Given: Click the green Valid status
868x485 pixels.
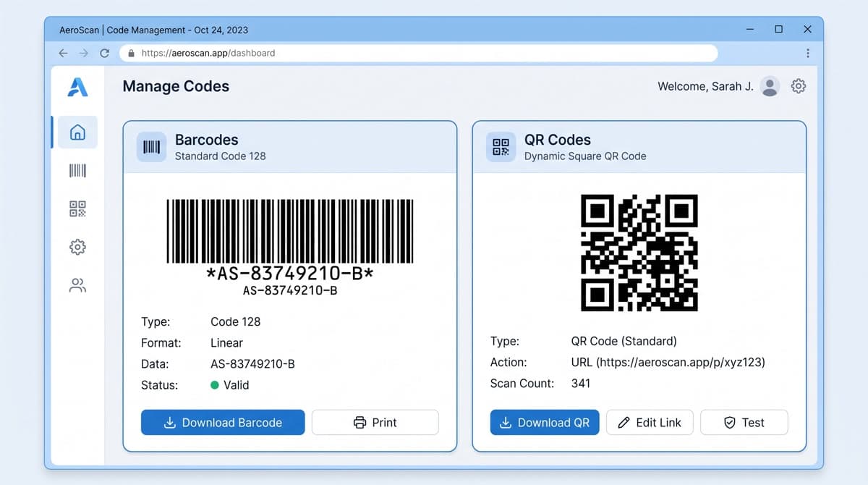Looking at the screenshot, I should point(230,385).
